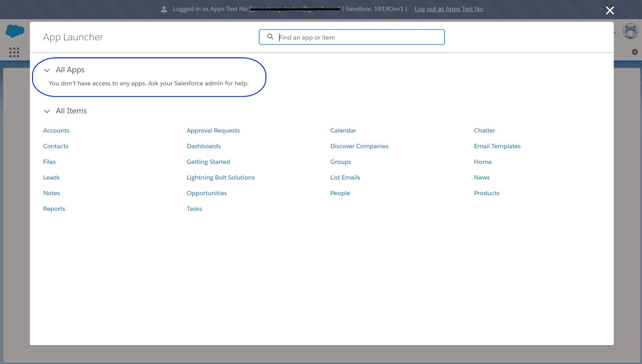
Task: Open the App Launcher waffle icon
Action: click(x=14, y=53)
